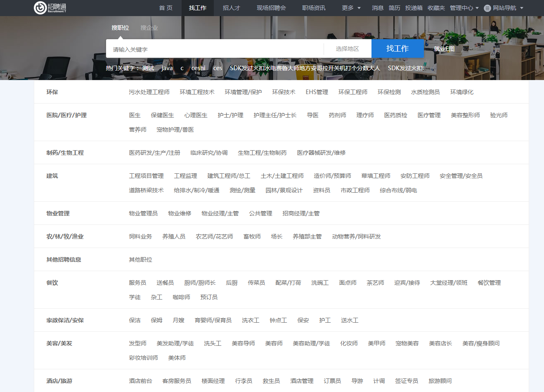The height and width of the screenshot is (392, 544).
Task: Open the 网站导航 menu icon
Action: coord(487,8)
